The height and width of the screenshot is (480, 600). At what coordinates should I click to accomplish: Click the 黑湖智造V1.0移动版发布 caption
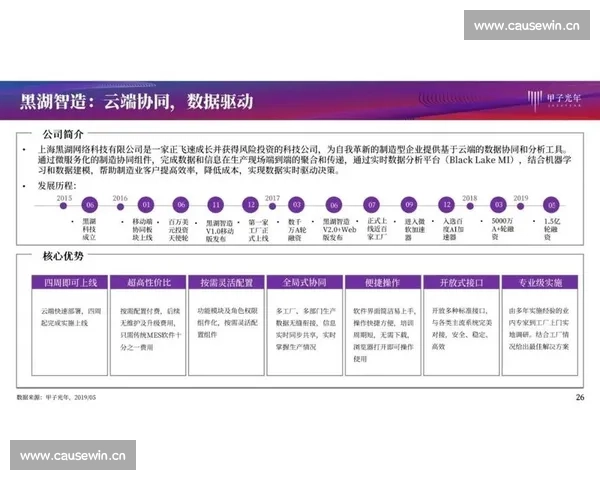220,231
